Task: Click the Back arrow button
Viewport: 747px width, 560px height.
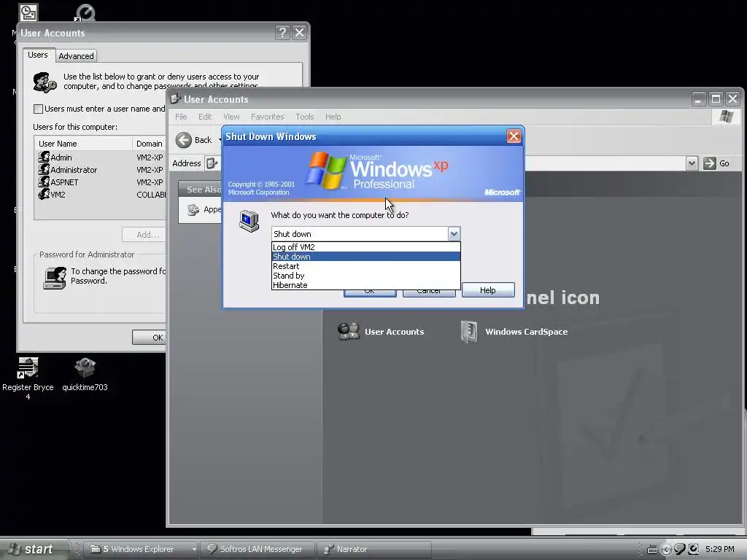Action: 183,140
